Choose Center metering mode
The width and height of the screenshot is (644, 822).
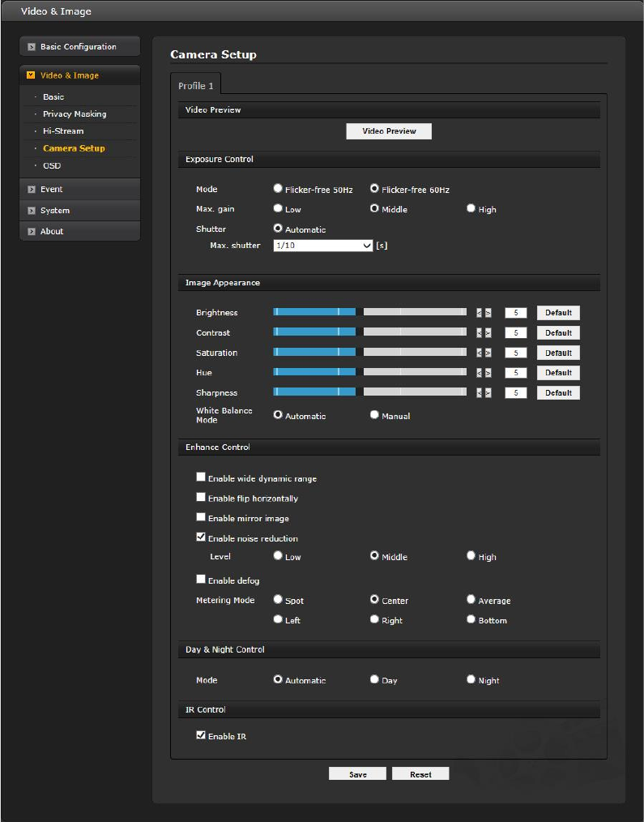click(x=374, y=599)
